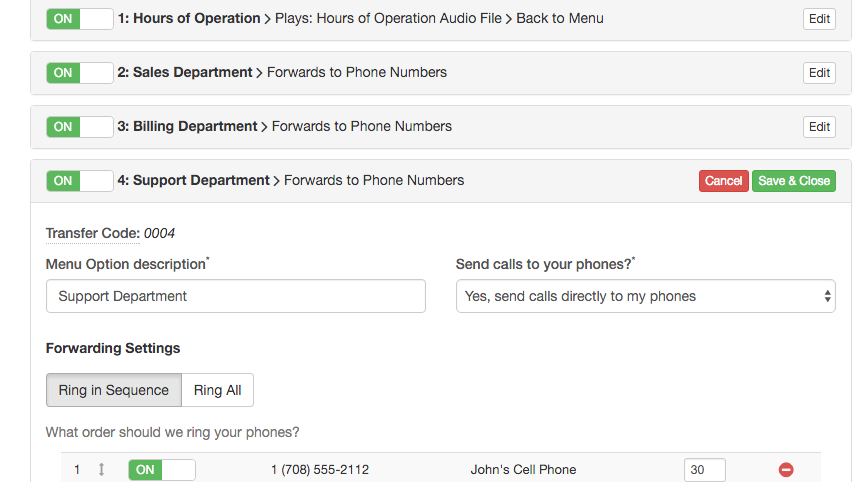Edit the Billing Department option

point(819,127)
